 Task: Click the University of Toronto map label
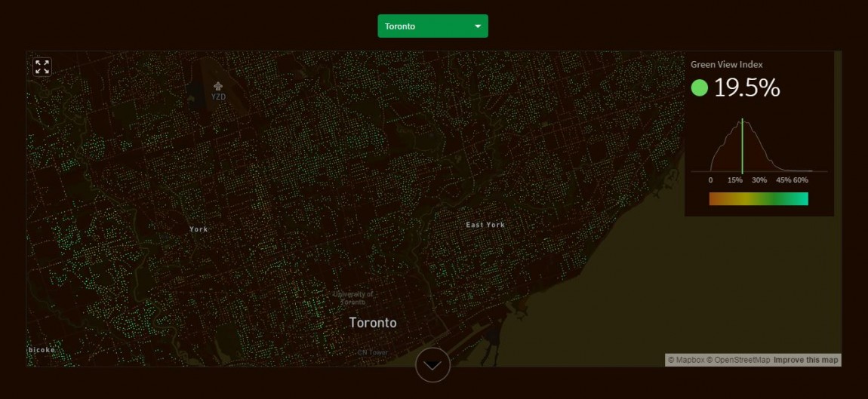(353, 298)
